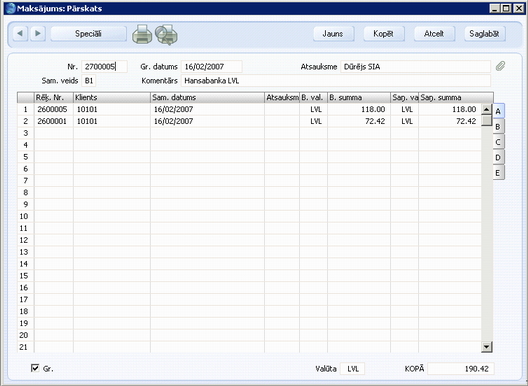Click the Saglabāt button
Image resolution: width=528 pixels, height=386 pixels.
485,34
